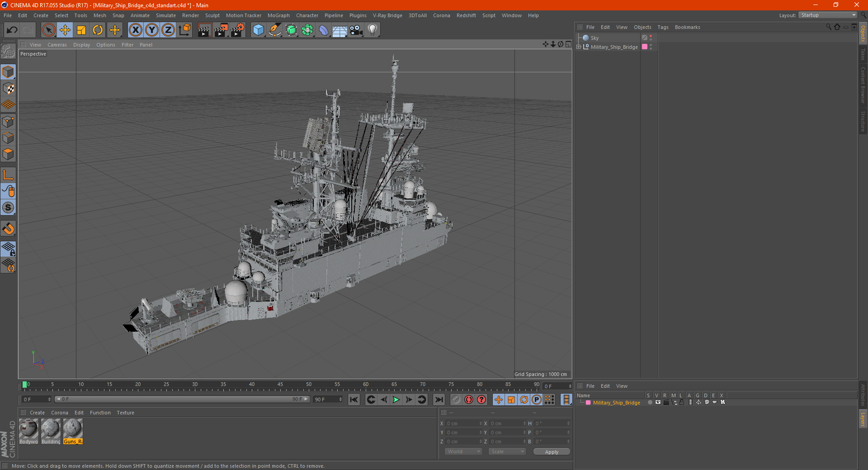Activate the Move tool
The image size is (868, 470).
click(65, 30)
